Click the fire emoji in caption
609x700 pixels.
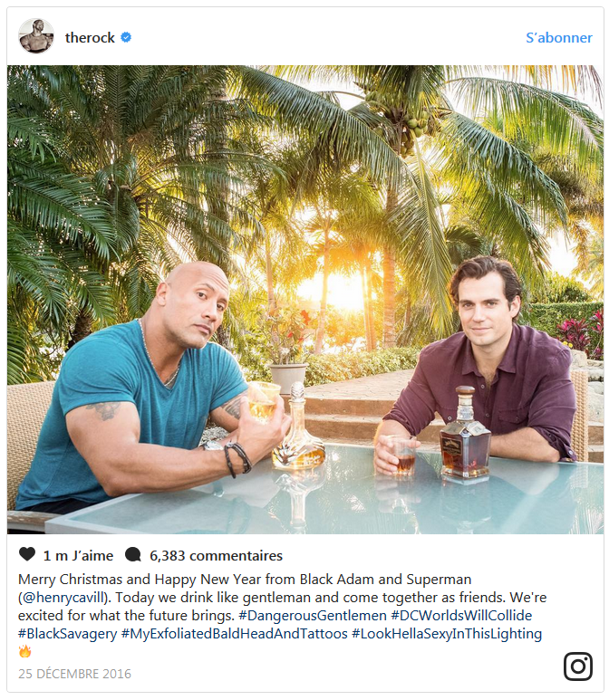pyautogui.click(x=25, y=651)
